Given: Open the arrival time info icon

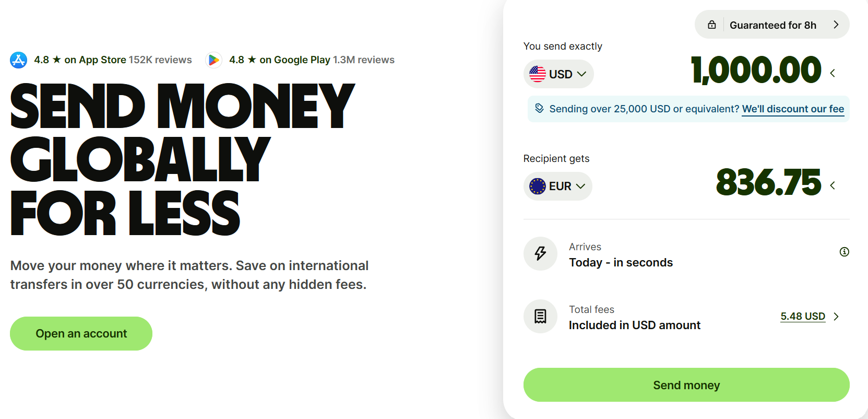Looking at the screenshot, I should (x=844, y=252).
